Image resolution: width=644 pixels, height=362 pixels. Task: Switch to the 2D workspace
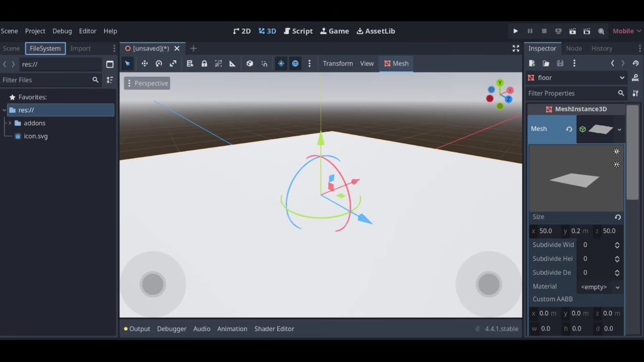point(242,31)
